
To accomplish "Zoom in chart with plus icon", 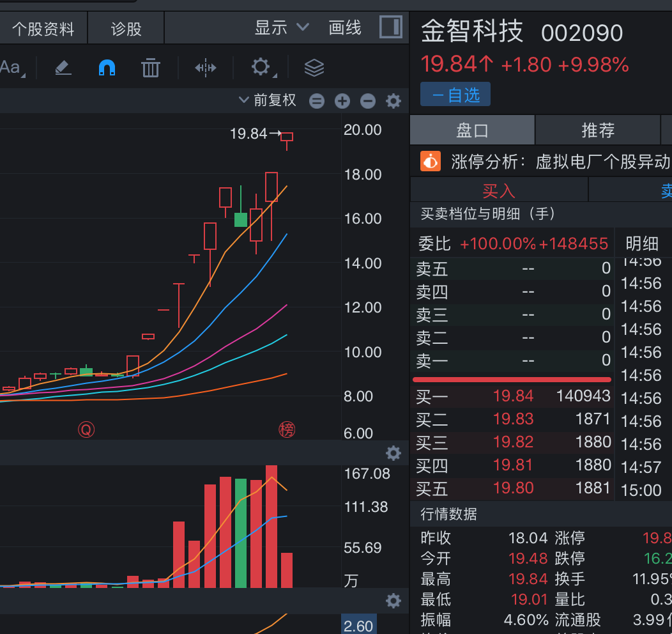I will point(342,101).
